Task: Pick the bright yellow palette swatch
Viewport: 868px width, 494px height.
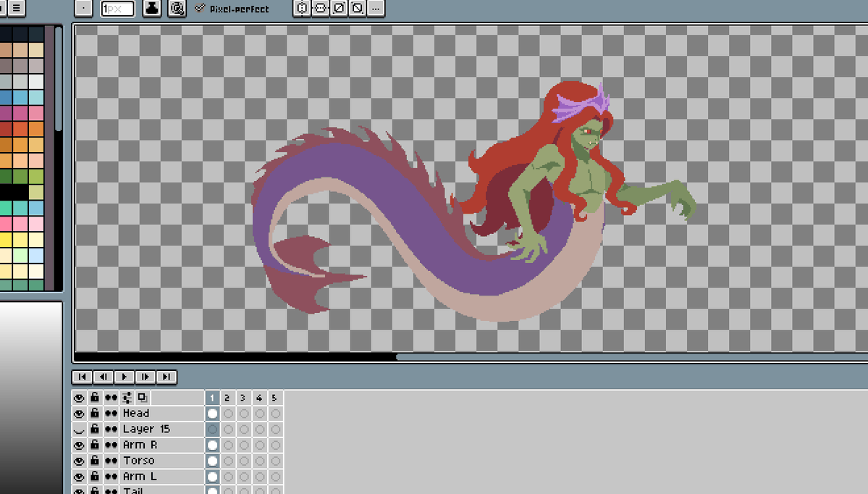Action: pyautogui.click(x=6, y=240)
